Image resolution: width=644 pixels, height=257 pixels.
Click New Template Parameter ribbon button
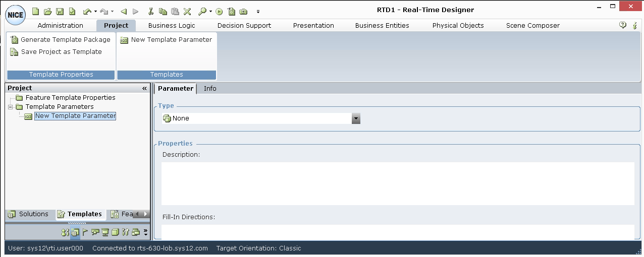coord(167,39)
